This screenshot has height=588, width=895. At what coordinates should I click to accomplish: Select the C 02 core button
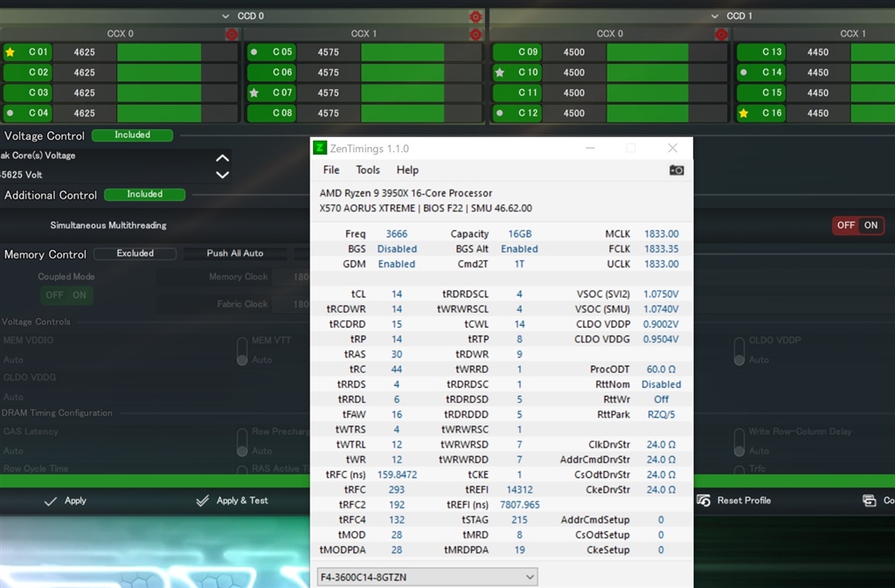pos(27,73)
